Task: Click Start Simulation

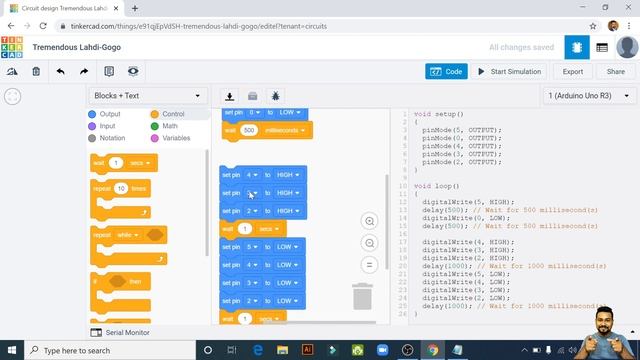Action: tap(509, 71)
